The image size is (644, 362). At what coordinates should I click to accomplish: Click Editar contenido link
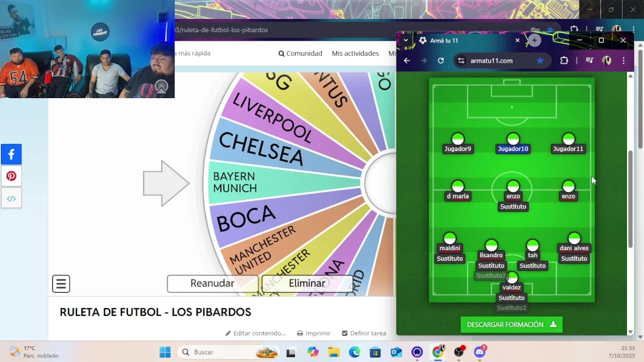(256, 333)
